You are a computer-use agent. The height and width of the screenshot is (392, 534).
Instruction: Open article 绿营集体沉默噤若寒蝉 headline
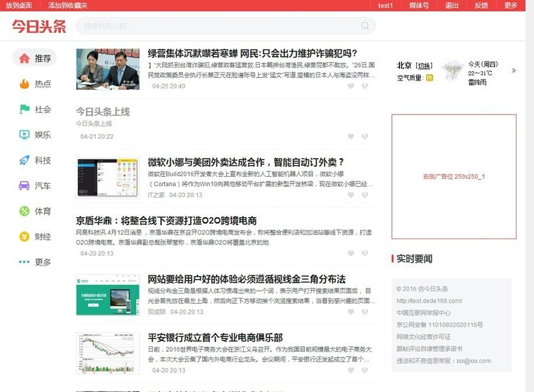point(253,54)
